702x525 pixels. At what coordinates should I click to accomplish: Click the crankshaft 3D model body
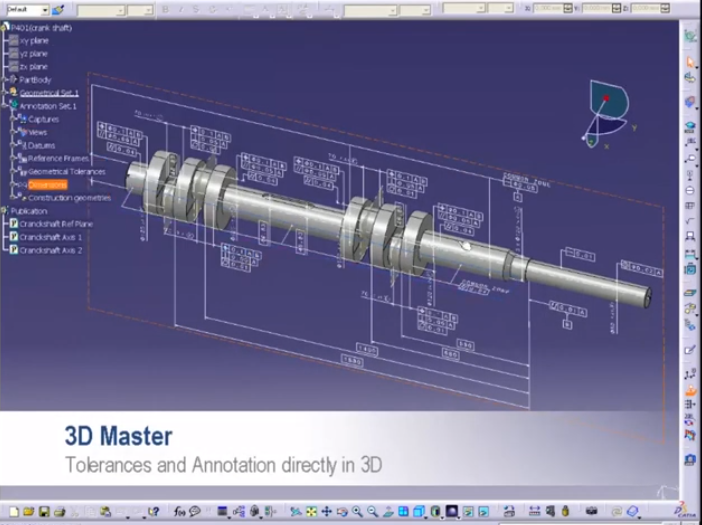click(287, 210)
